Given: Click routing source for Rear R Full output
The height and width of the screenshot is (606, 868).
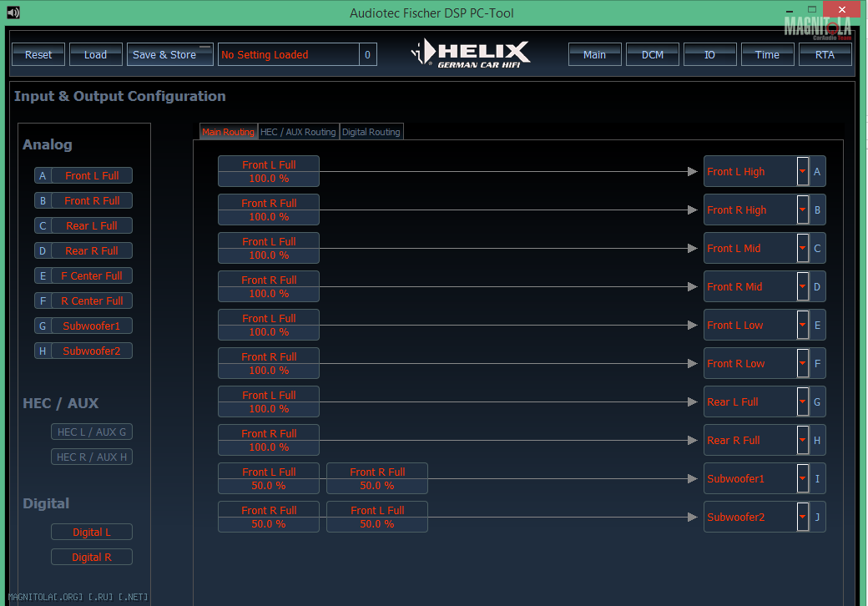Looking at the screenshot, I should [x=269, y=440].
